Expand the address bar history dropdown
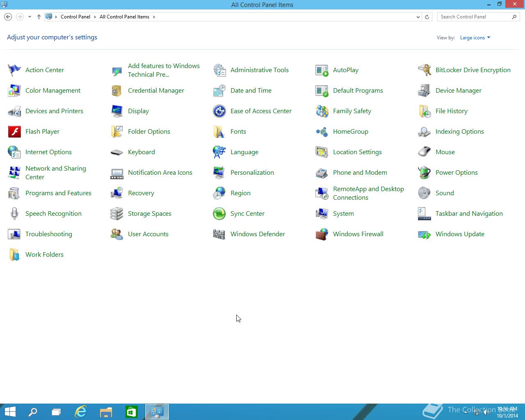The width and height of the screenshot is (525, 420). 418,17
